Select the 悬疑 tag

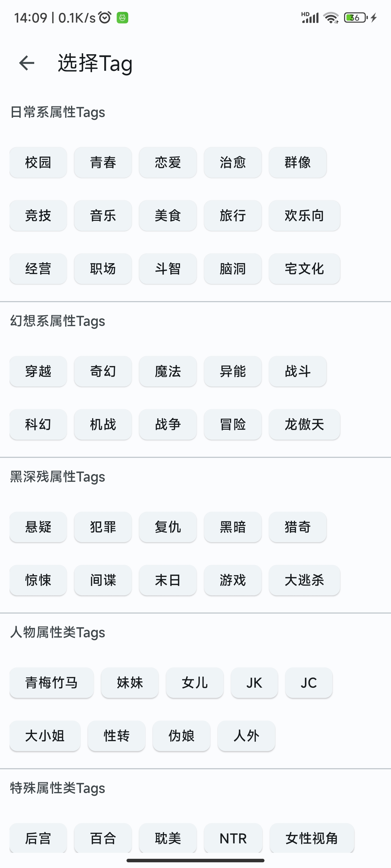coord(38,527)
